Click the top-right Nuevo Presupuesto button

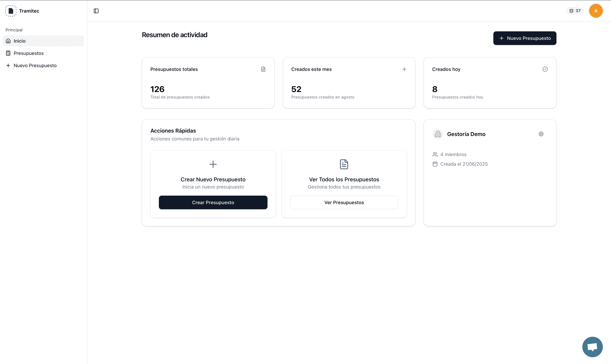coord(525,38)
